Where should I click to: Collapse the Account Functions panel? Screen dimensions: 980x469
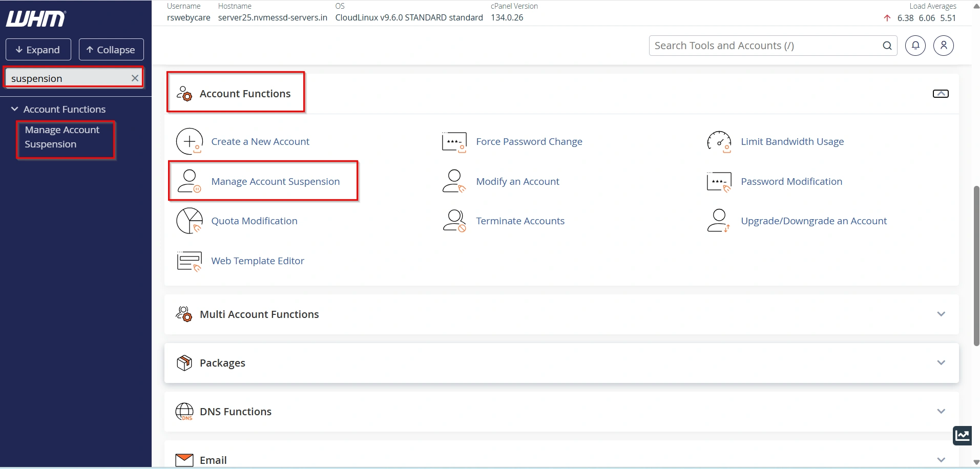pyautogui.click(x=941, y=94)
